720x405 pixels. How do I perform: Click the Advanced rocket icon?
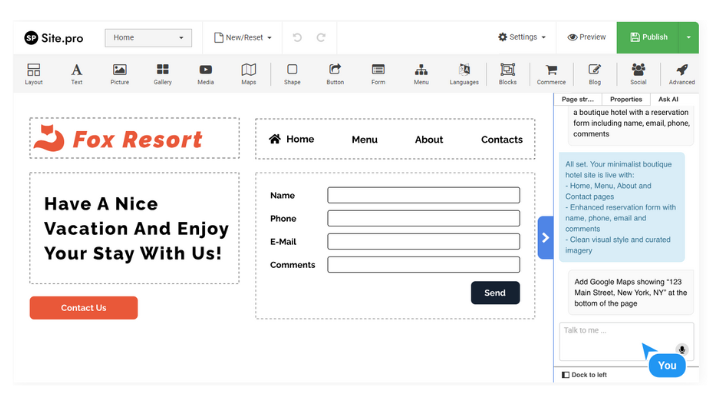(681, 73)
